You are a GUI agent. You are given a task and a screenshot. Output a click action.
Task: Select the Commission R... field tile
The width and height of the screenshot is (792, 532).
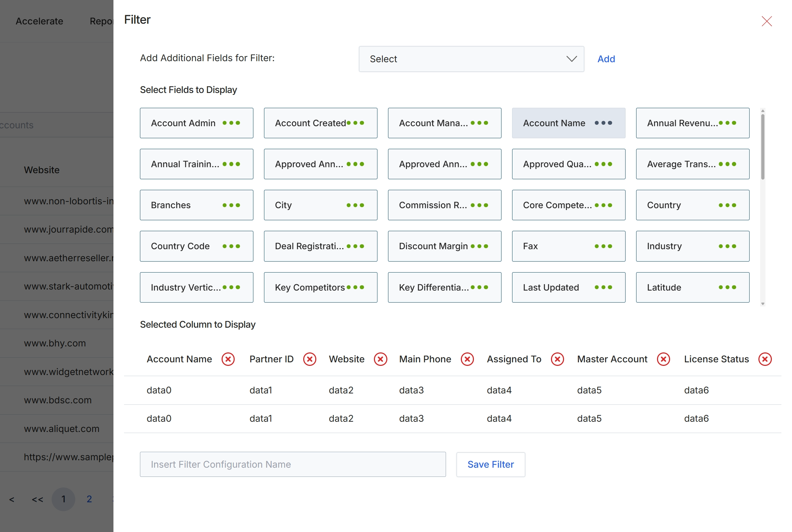445,205
